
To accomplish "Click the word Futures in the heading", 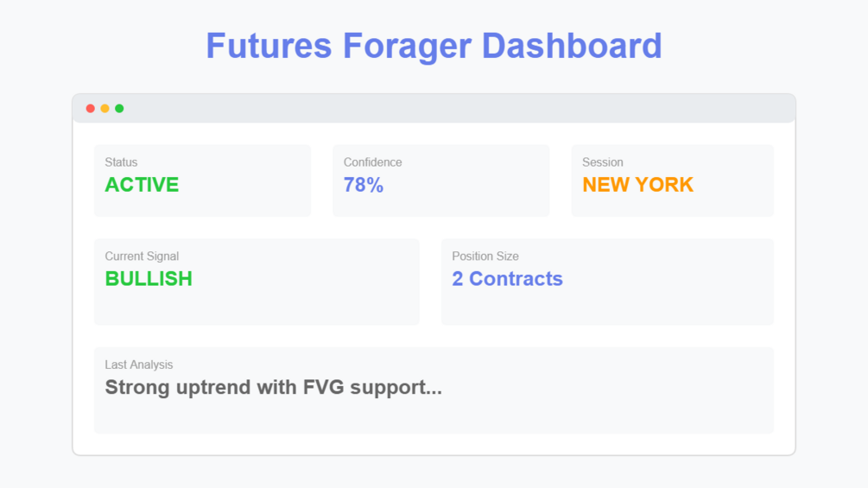I will (268, 46).
